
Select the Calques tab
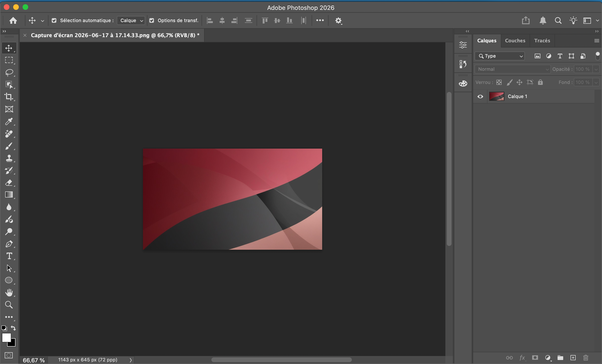(487, 40)
